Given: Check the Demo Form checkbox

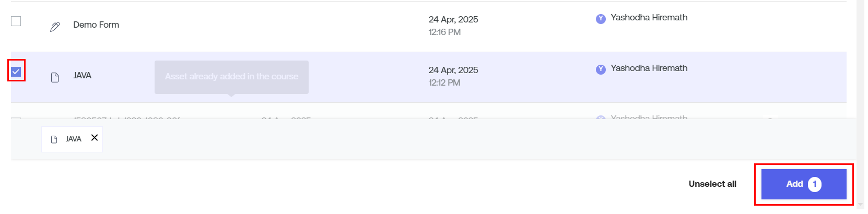Looking at the screenshot, I should (16, 21).
